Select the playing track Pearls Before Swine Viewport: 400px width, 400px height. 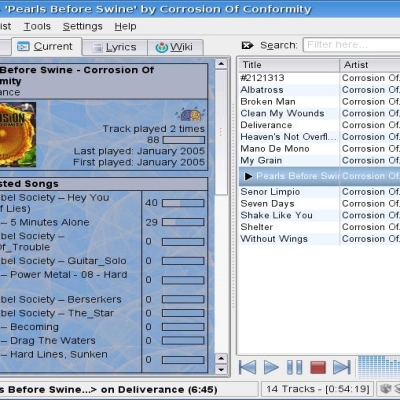pos(319,176)
